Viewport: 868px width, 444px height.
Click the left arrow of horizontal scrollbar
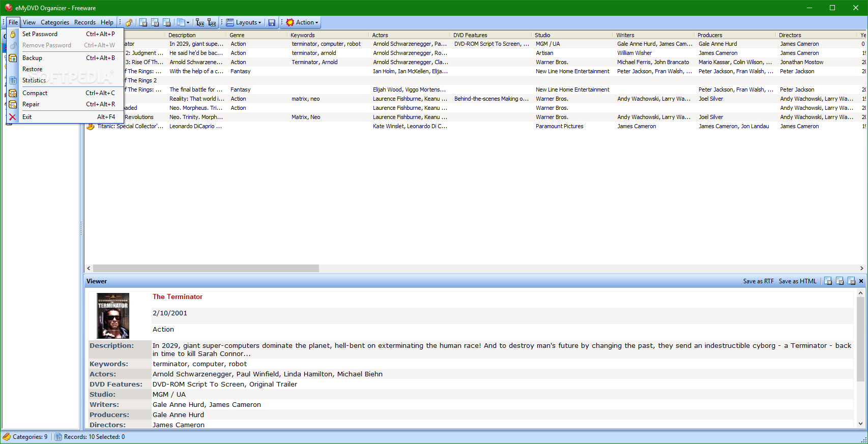pyautogui.click(x=89, y=268)
